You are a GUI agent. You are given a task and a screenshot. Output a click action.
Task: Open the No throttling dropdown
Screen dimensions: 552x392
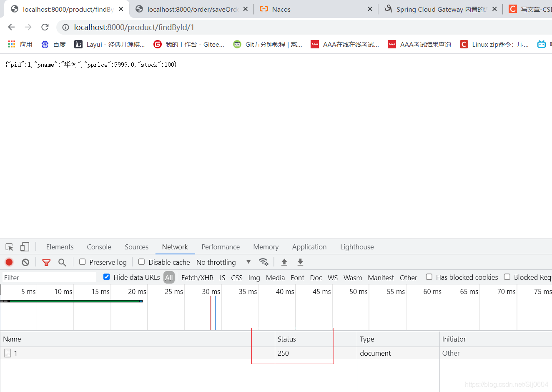pyautogui.click(x=223, y=262)
